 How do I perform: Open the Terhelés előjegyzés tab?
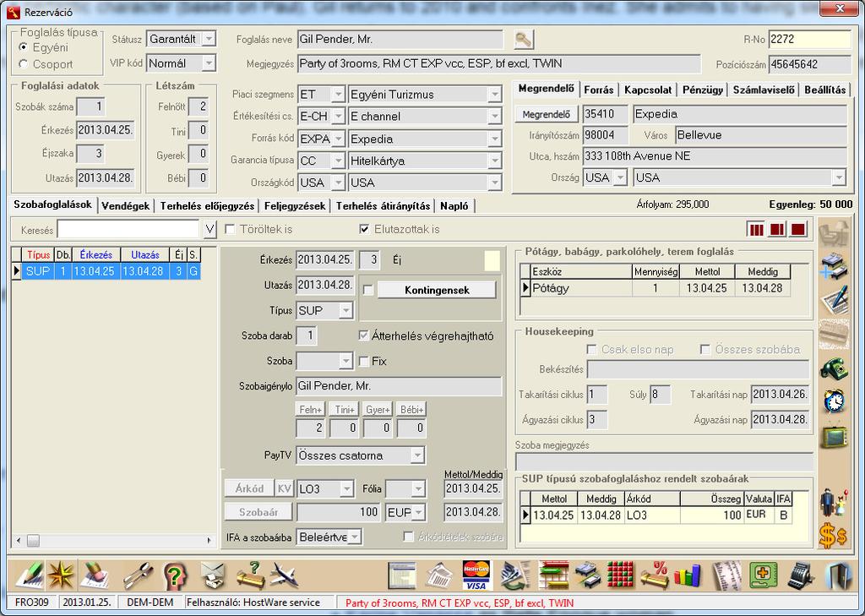208,206
